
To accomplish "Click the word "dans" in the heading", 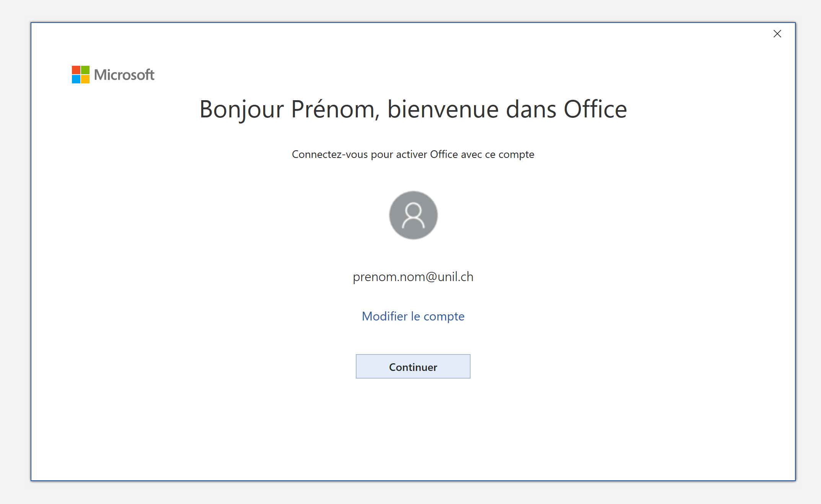I will click(x=531, y=110).
